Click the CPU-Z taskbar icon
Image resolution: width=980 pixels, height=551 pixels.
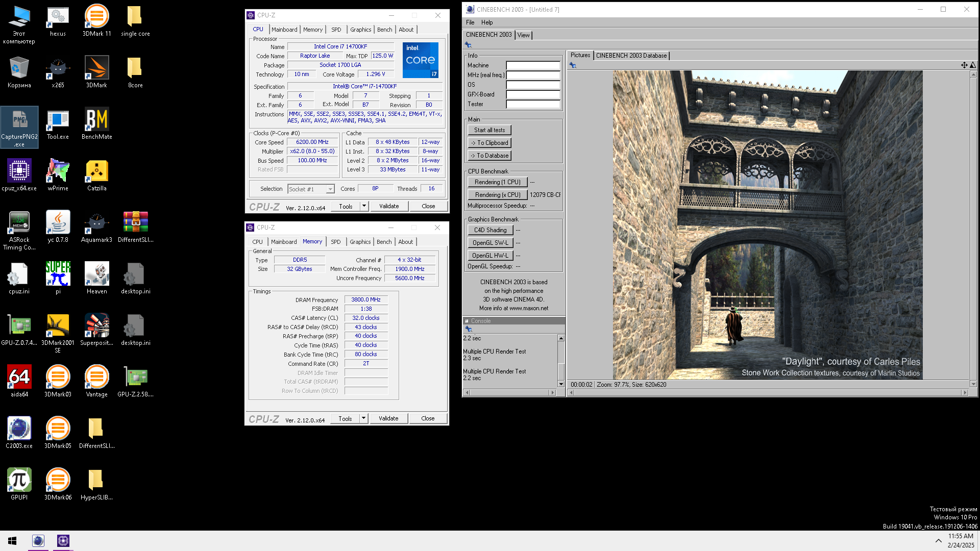(63, 541)
